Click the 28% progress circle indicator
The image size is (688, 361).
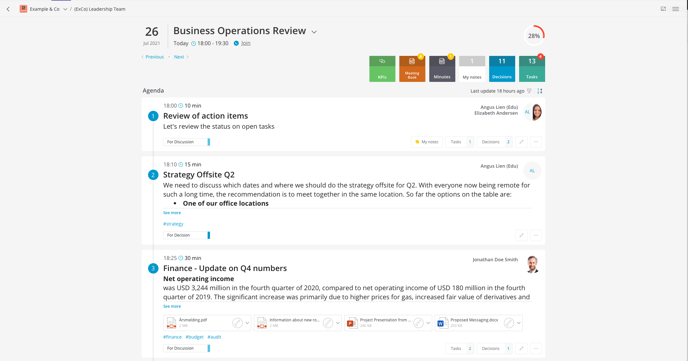pos(534,36)
